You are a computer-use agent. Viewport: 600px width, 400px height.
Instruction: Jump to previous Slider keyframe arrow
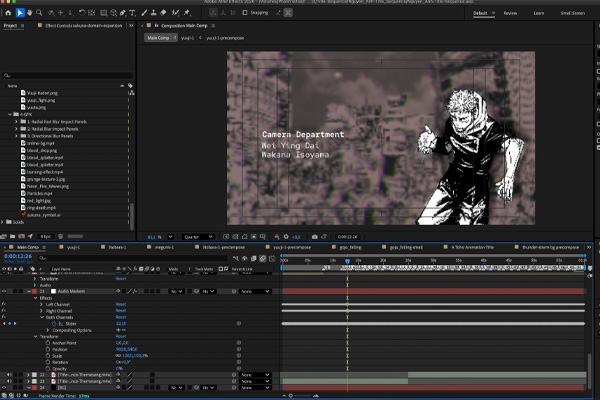point(4,324)
